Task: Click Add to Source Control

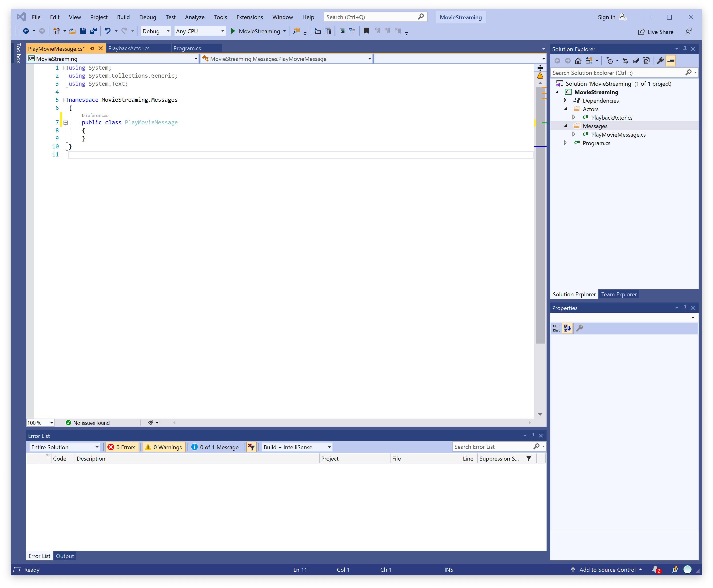Action: (607, 570)
